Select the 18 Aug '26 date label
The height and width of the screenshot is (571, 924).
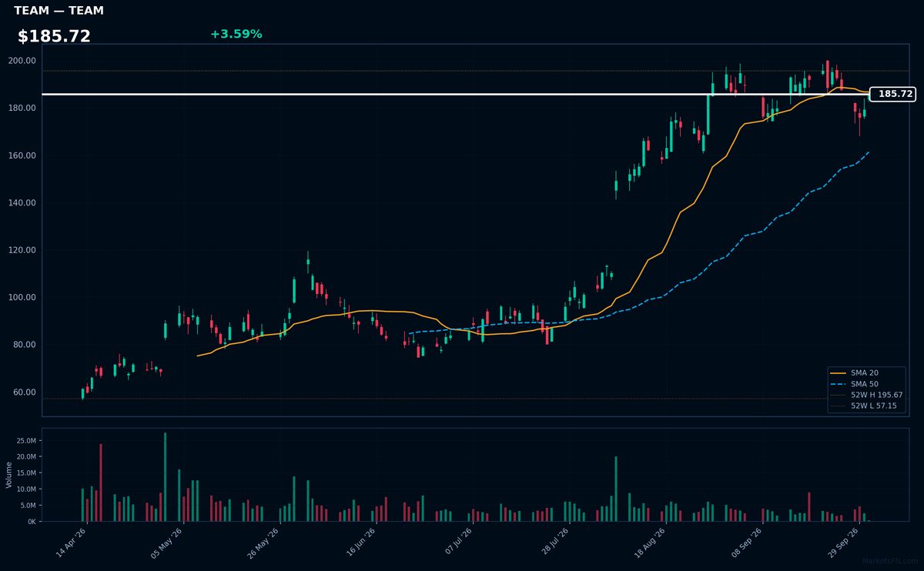[x=649, y=542]
